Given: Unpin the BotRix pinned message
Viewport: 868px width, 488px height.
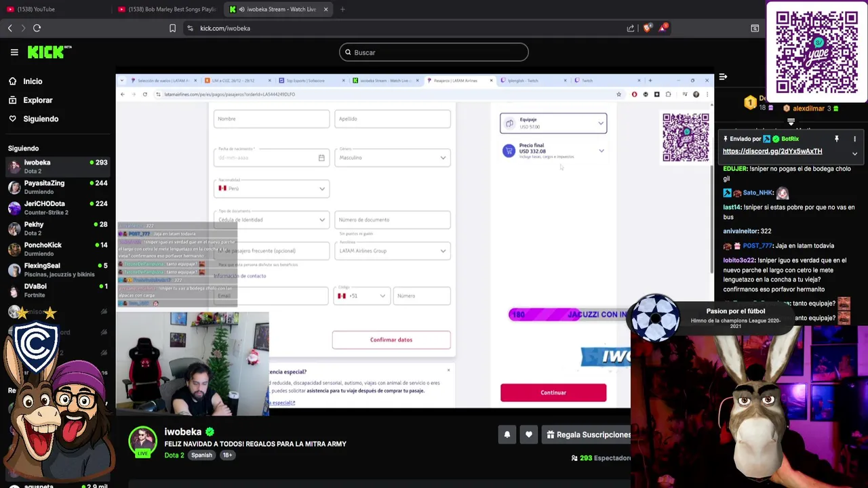Looking at the screenshot, I should coord(837,139).
